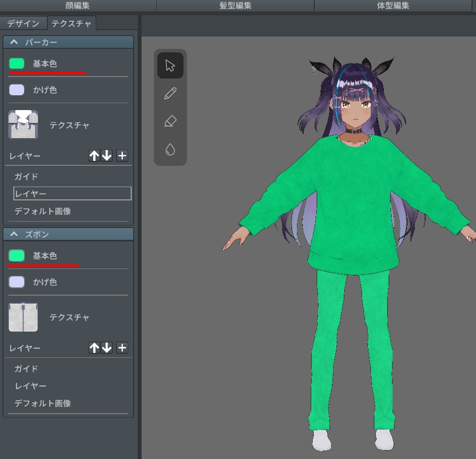This screenshot has width=476, height=459.
Task: Click the パーカー texture thumbnail
Action: pyautogui.click(x=23, y=125)
